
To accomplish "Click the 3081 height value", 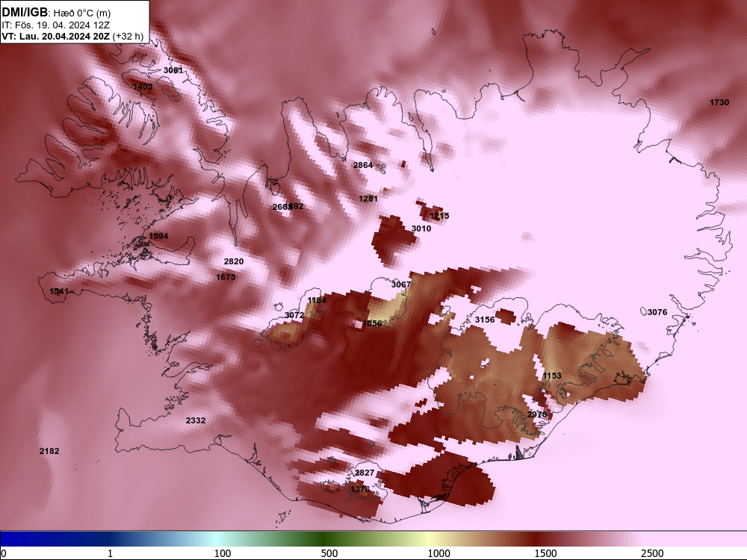I will point(173,70).
